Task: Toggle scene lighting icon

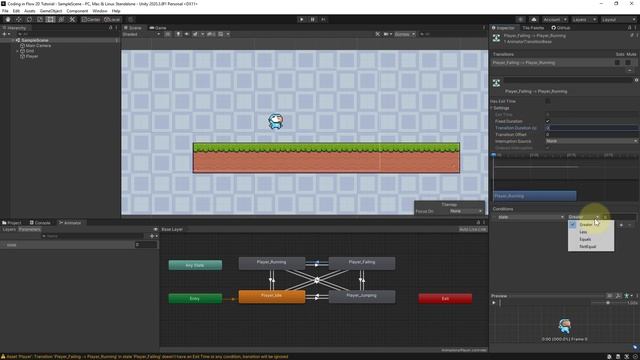Action: [x=178, y=34]
